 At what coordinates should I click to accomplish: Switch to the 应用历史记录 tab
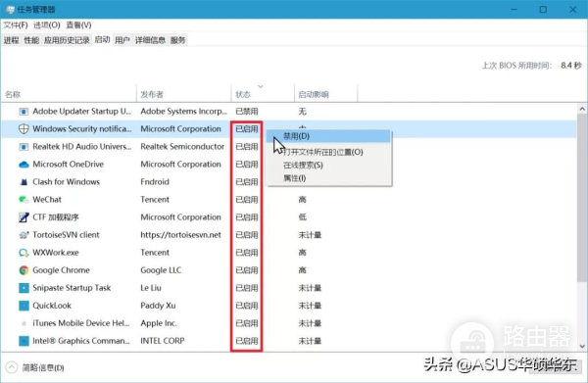click(67, 40)
